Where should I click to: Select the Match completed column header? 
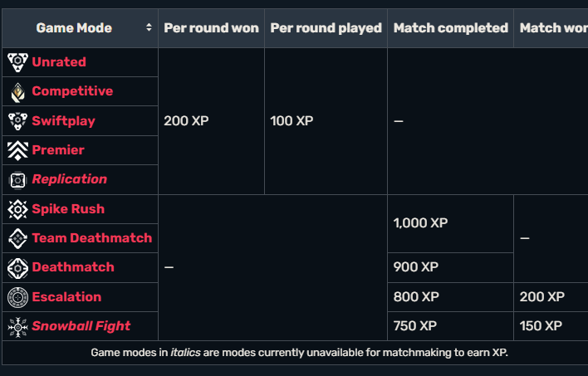pos(450,28)
